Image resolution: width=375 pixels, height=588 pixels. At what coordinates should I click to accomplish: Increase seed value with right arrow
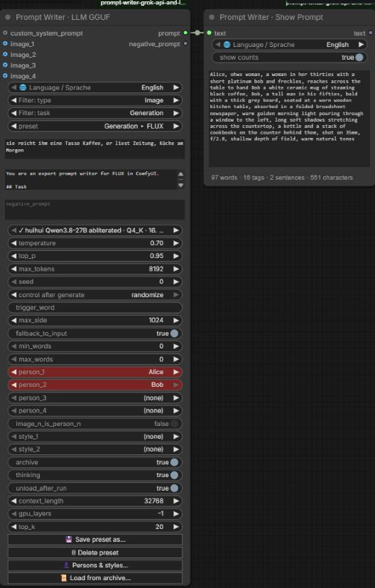coord(175,282)
